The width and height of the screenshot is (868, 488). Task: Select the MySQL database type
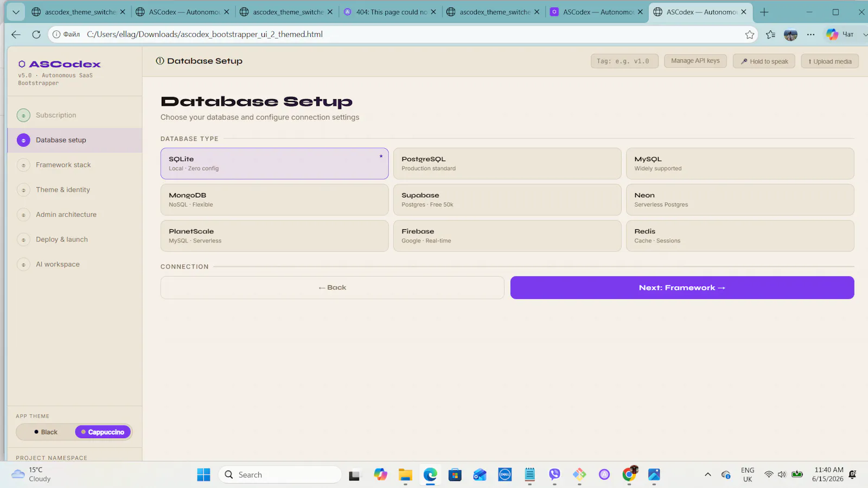coord(740,164)
